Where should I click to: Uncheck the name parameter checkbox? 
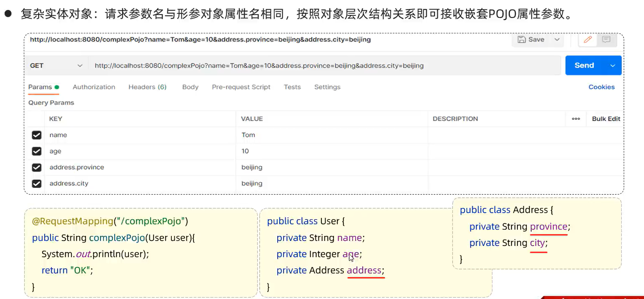[x=37, y=135]
